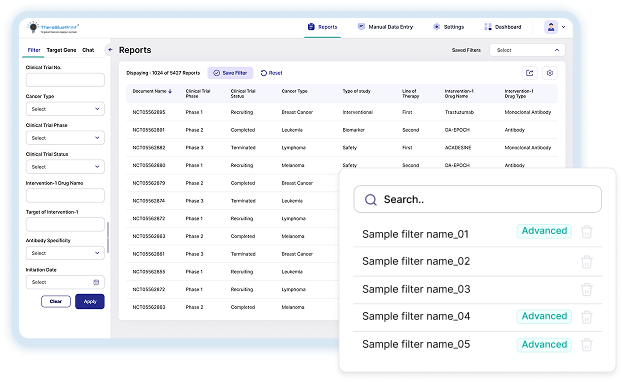Click the Save Filter button

[230, 73]
